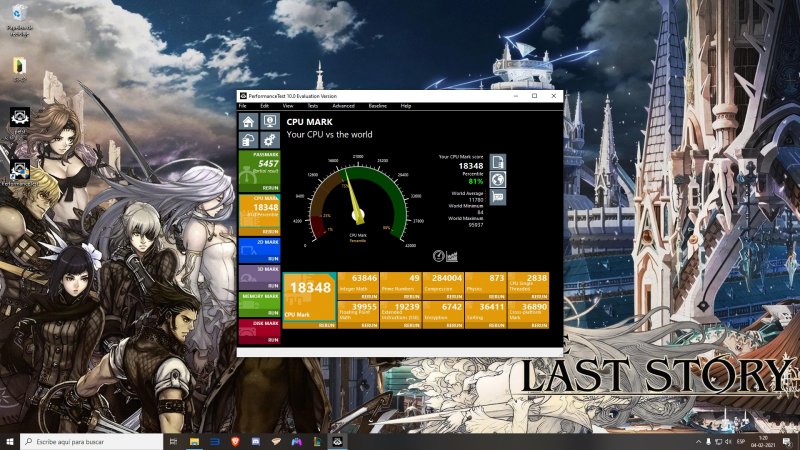Show hidden system tray icons

pyautogui.click(x=698, y=441)
